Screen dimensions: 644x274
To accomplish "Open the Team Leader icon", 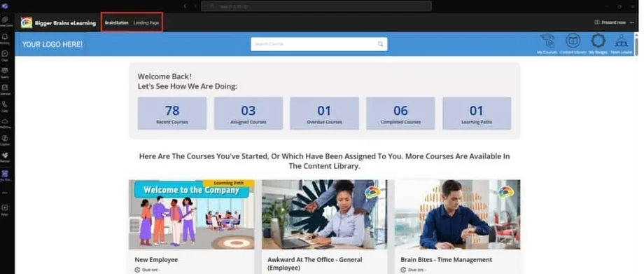I will [621, 44].
